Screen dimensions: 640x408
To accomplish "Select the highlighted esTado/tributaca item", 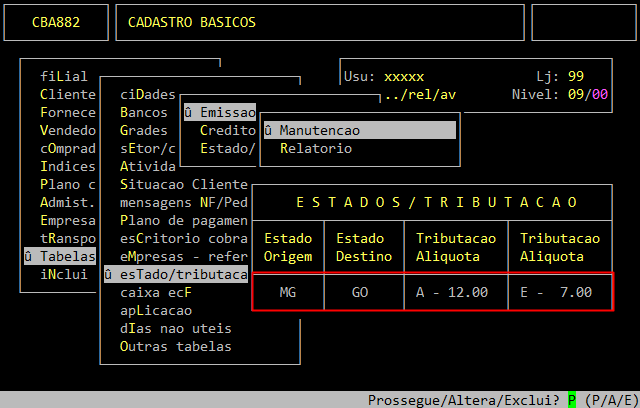I will tap(175, 274).
